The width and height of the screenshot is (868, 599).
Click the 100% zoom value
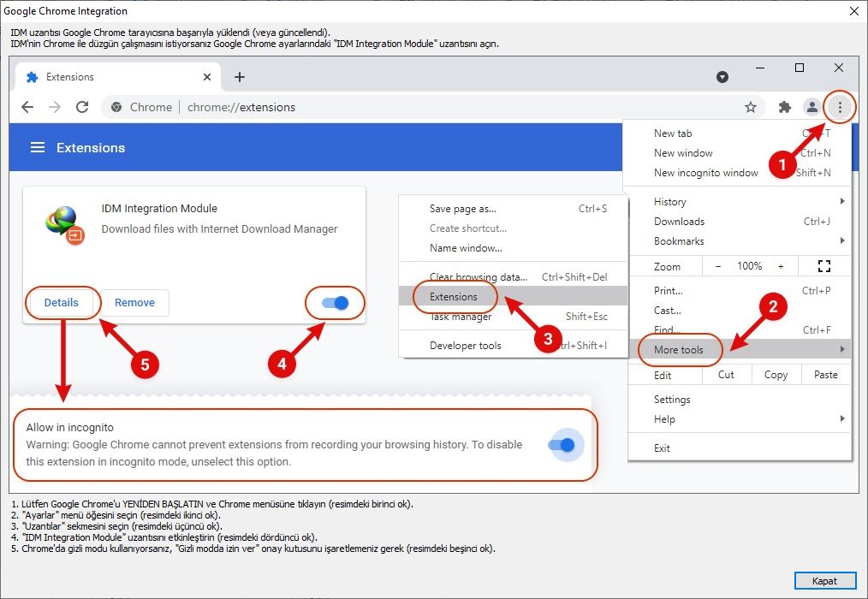pyautogui.click(x=750, y=266)
